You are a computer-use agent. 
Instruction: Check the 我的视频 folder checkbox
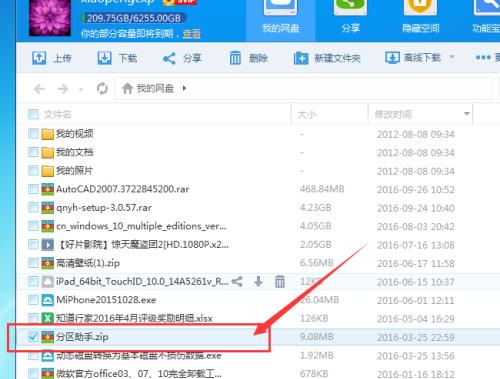pos(33,134)
